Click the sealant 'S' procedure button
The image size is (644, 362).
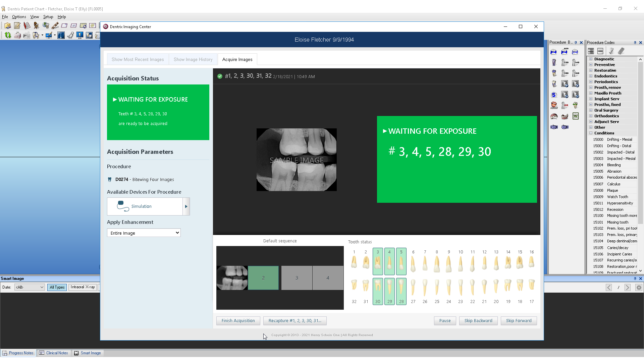(x=554, y=95)
